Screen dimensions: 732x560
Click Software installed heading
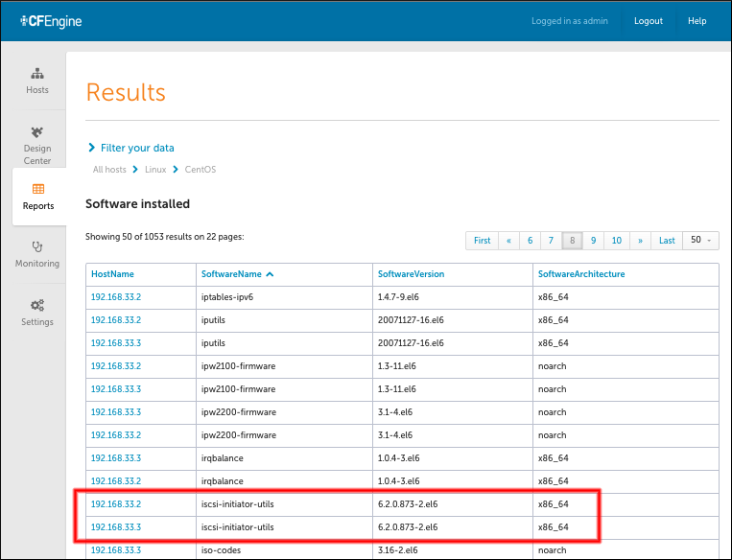coord(138,204)
